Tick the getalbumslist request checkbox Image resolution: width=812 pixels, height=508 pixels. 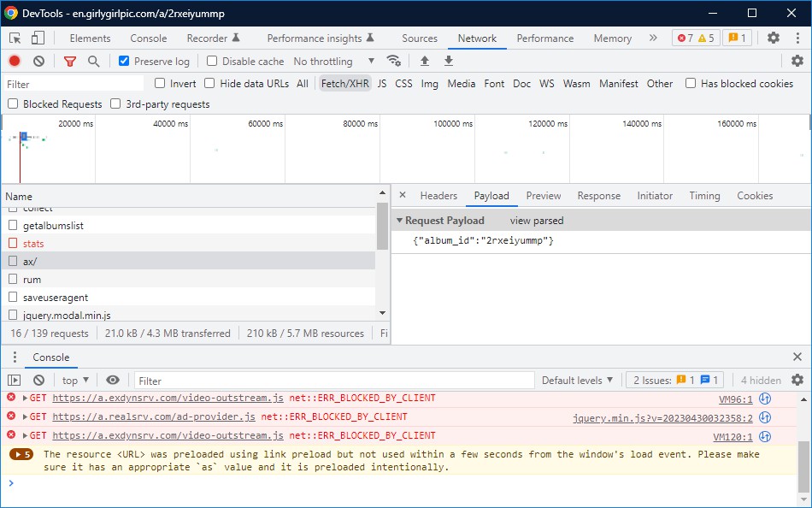point(13,226)
